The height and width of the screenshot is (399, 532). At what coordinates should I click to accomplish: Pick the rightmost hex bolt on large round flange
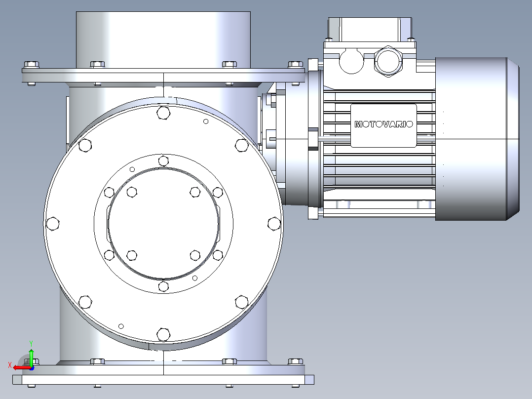pyautogui.click(x=274, y=224)
